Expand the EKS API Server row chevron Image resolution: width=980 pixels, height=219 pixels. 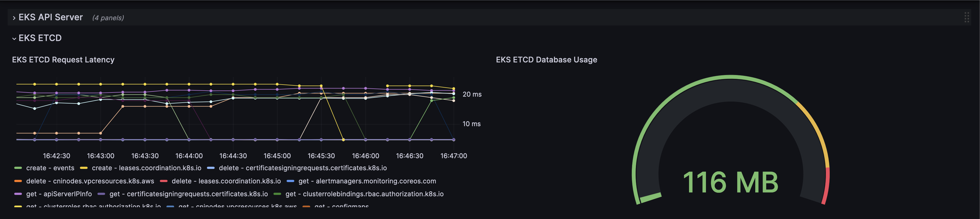(14, 18)
